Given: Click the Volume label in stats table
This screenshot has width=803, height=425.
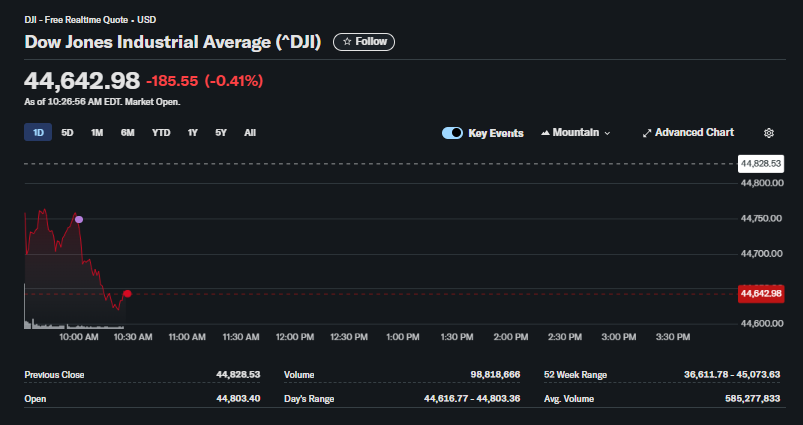Looking at the screenshot, I should (299, 375).
